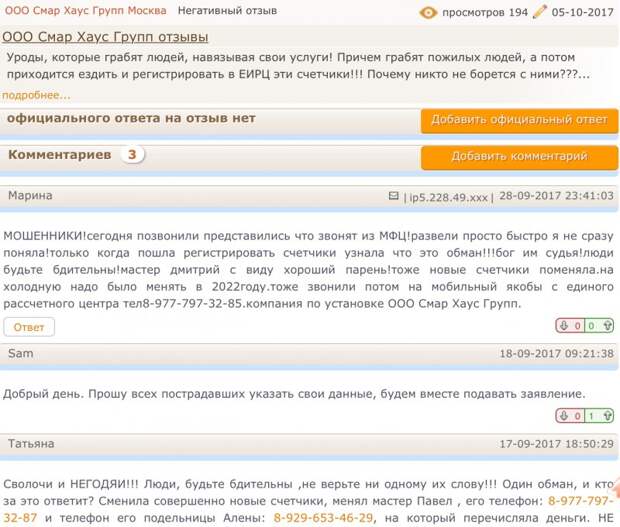Click the comments count badge '3'
Screen dimensions: 620x527
(132, 155)
